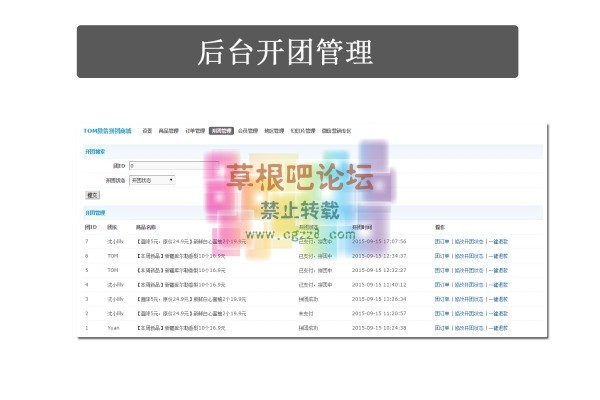
Task: Click 一键退款 in the 11:26:34 row
Action: pyautogui.click(x=498, y=299)
